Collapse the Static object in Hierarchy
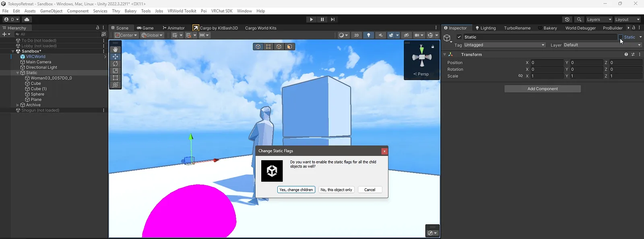644x239 pixels. 17,73
